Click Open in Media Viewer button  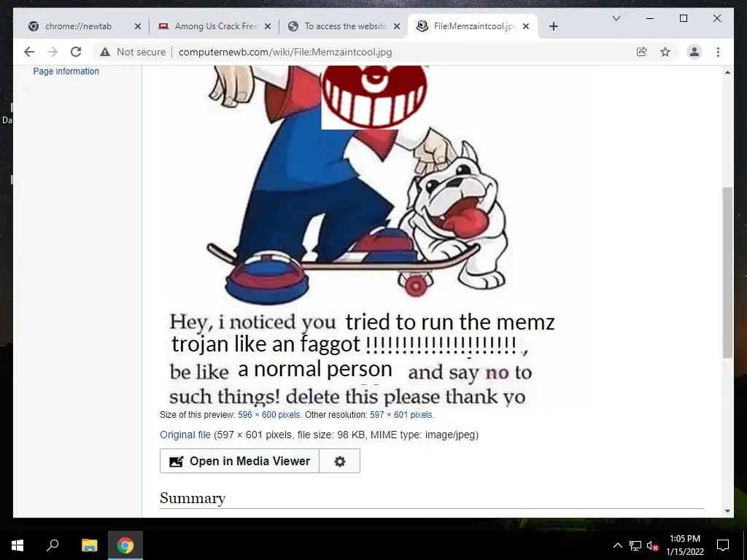pos(239,461)
